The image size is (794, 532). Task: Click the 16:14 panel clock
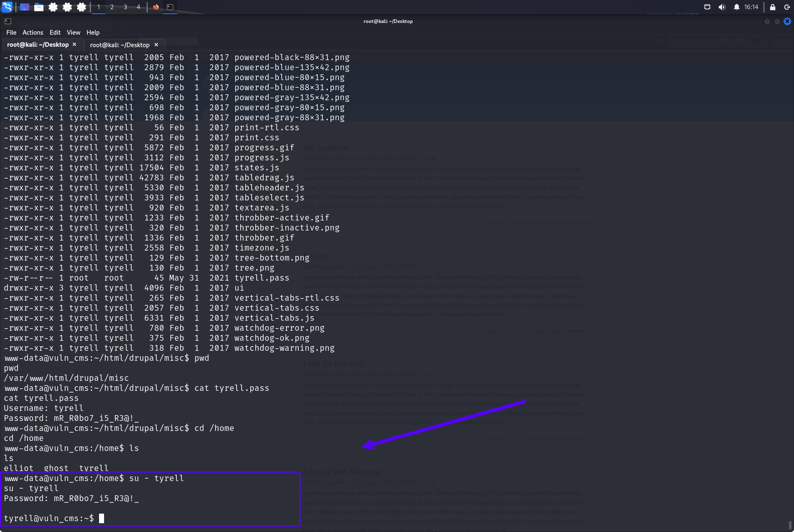click(751, 7)
